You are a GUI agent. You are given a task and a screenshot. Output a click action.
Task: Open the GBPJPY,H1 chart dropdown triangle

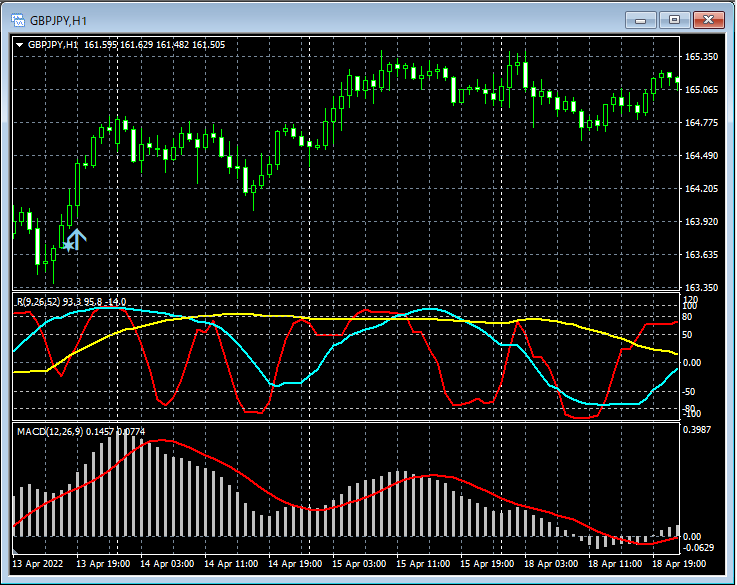[x=20, y=45]
